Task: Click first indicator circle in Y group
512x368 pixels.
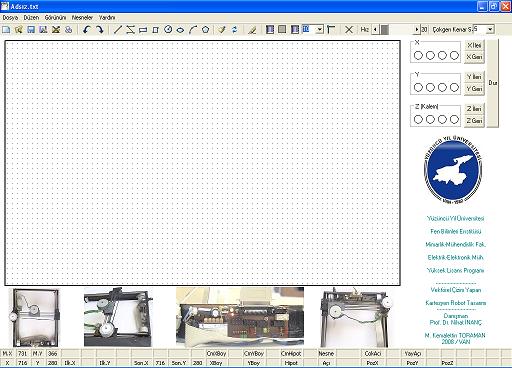Action: pos(418,88)
